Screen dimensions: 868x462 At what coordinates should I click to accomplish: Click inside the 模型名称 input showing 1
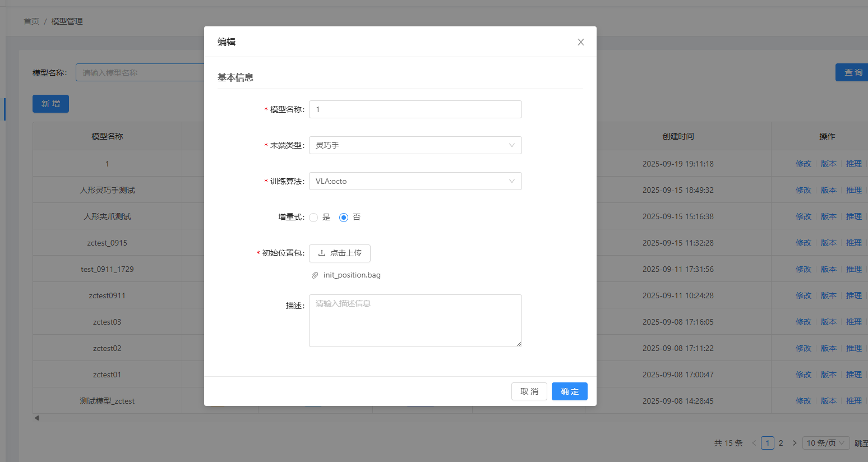(415, 109)
